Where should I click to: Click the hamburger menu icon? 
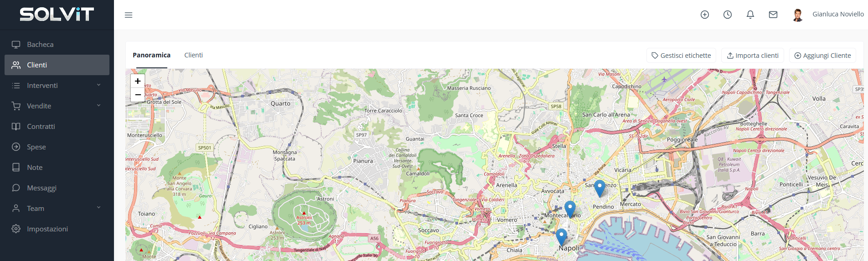[x=129, y=15]
